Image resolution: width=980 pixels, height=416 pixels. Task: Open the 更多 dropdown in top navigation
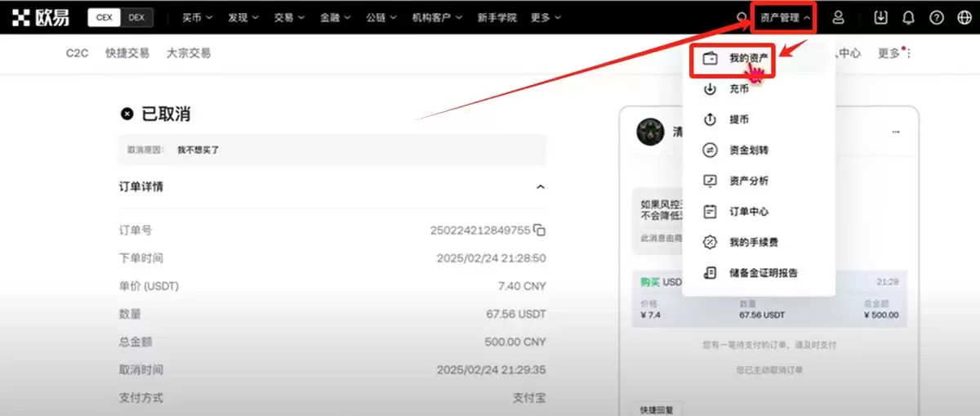(546, 17)
